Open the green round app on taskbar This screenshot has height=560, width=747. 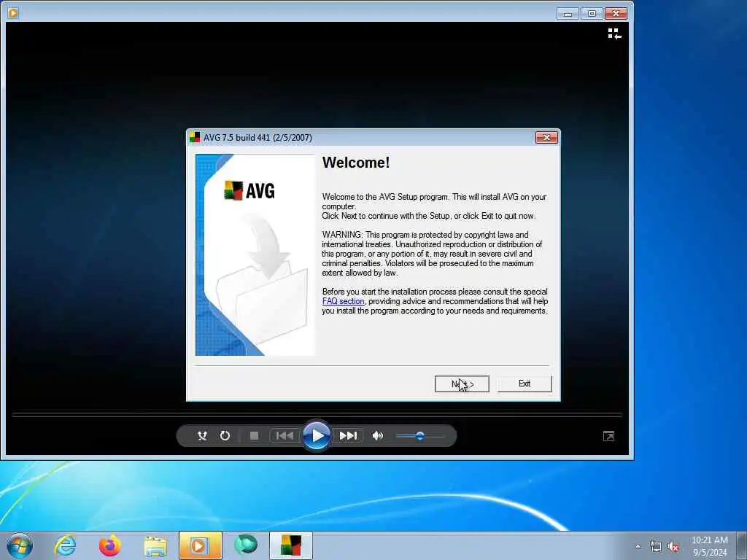pos(246,545)
